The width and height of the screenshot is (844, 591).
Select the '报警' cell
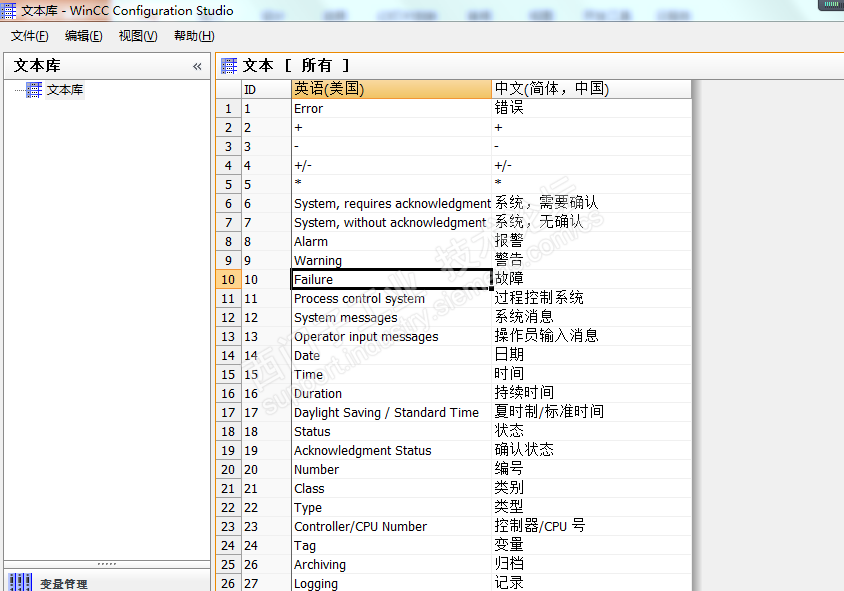pyautogui.click(x=592, y=242)
